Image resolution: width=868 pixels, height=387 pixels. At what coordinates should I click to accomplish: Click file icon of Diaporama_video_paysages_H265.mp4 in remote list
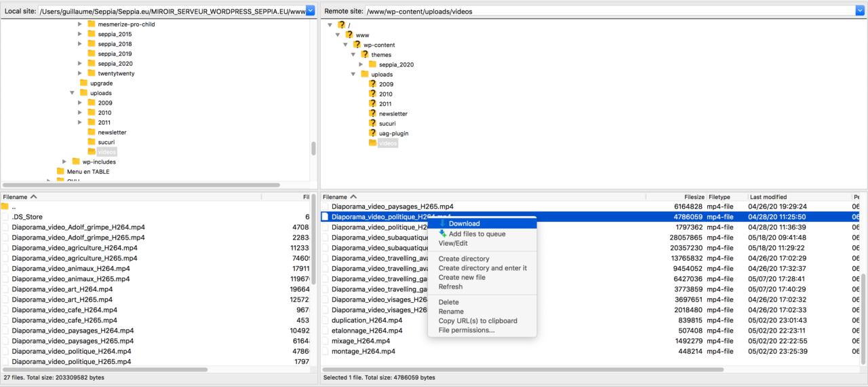tap(325, 206)
